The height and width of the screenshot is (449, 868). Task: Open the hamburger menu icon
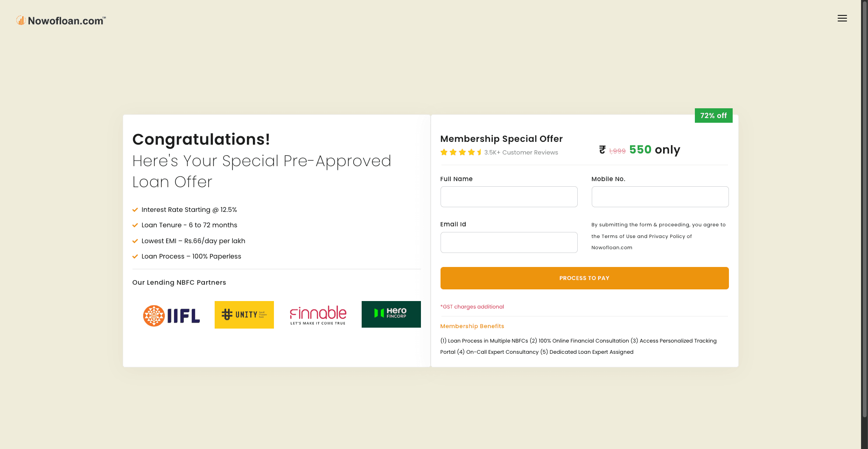[x=842, y=18]
